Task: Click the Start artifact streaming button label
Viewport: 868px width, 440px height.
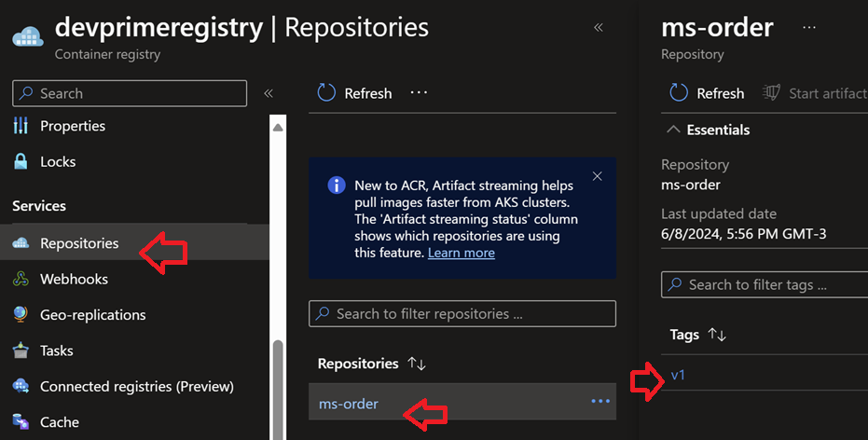Action: pyautogui.click(x=828, y=93)
